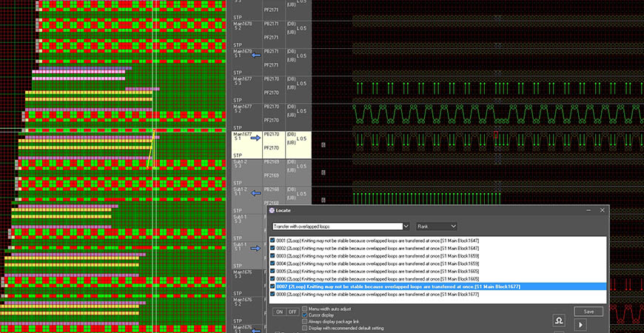644x333 pixels.
Task: Uncheck the checkbox for message 0003
Action: pyautogui.click(x=272, y=256)
